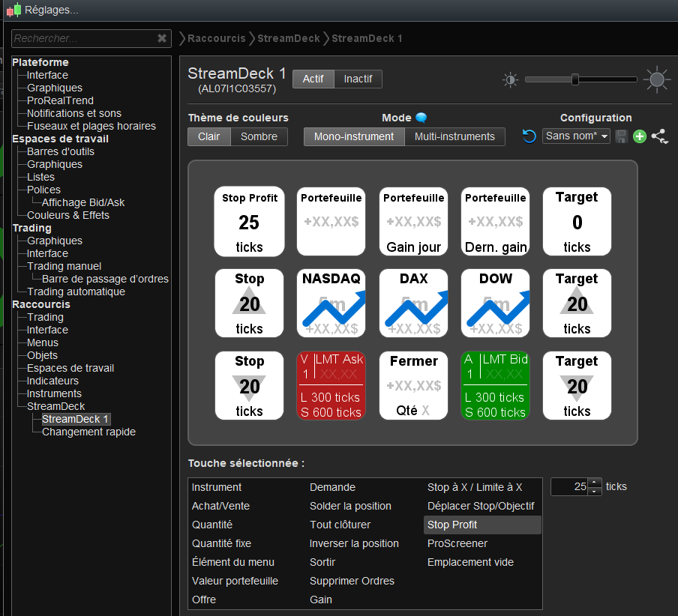
Task: Open the Sans nom* configuration dropdown
Action: [x=576, y=136]
